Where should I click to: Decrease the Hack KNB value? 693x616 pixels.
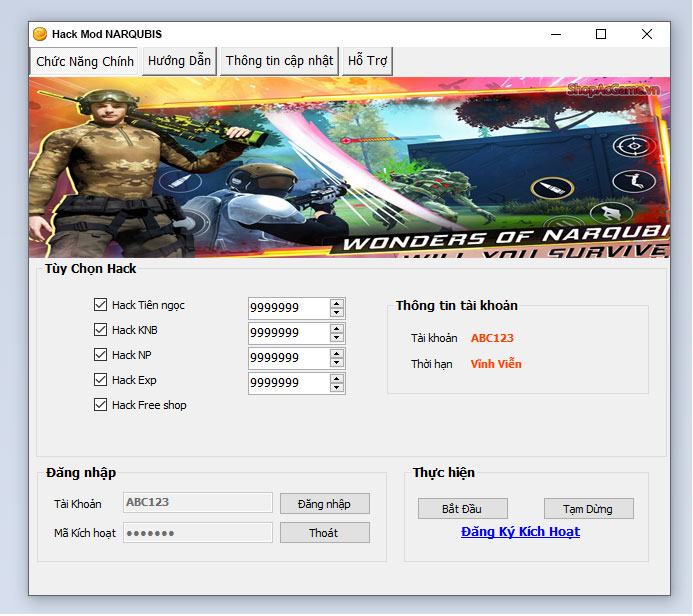click(337, 338)
